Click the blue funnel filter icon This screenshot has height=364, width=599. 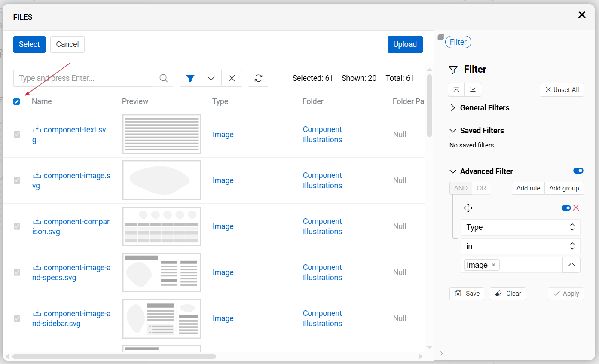tap(190, 78)
